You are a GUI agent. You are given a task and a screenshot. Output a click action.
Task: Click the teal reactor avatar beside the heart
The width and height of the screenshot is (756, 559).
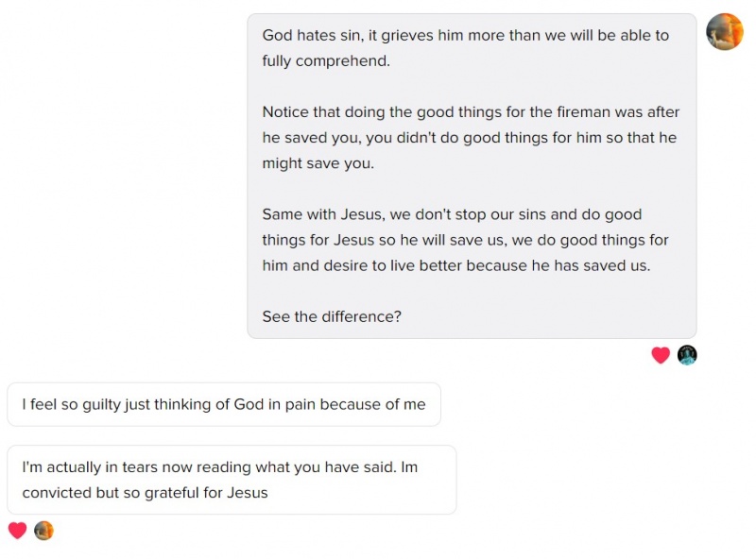687,355
